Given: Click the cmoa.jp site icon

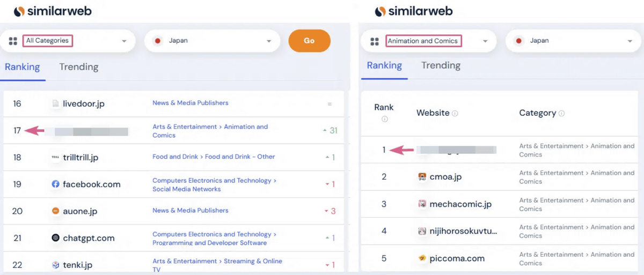Looking at the screenshot, I should (x=422, y=177).
